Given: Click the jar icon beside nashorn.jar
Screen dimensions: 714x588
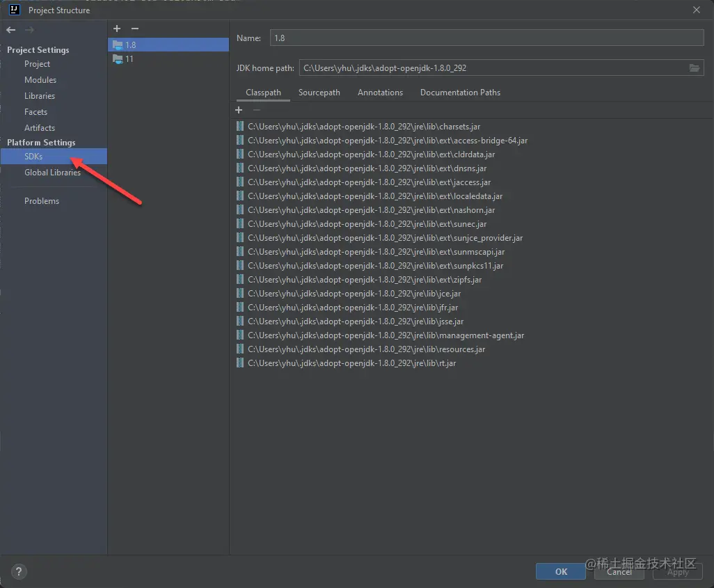Looking at the screenshot, I should (x=240, y=209).
